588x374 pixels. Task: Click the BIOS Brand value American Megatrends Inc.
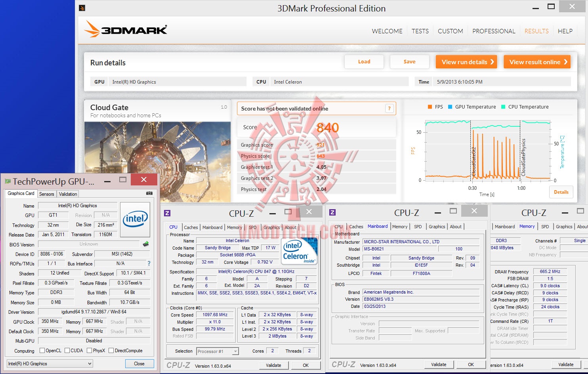421,292
